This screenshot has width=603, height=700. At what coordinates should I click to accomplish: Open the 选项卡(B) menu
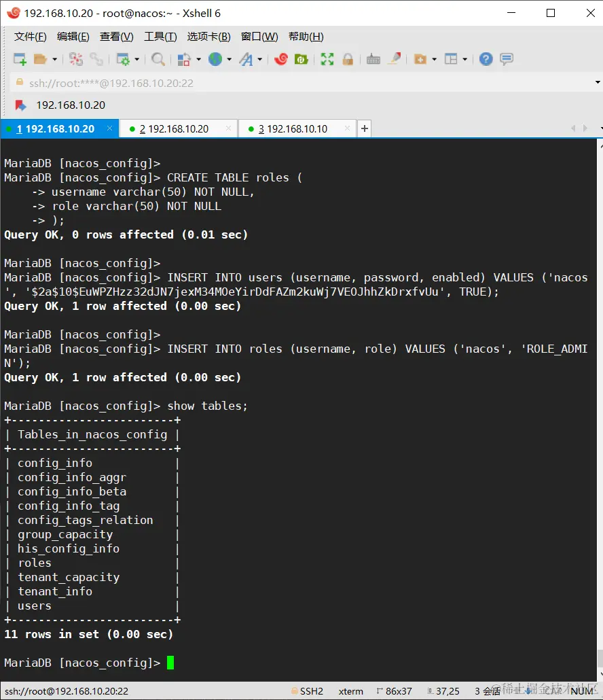[208, 37]
